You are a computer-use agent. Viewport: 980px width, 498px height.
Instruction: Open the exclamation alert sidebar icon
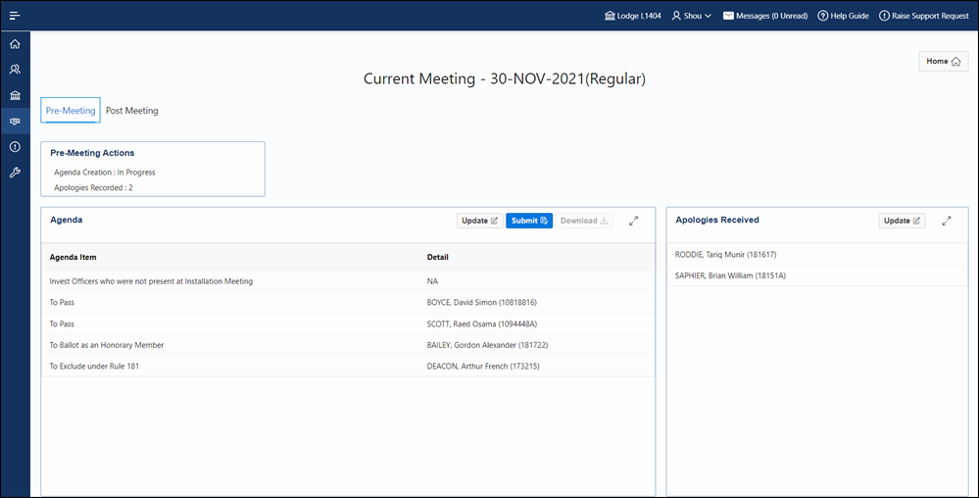[x=15, y=147]
